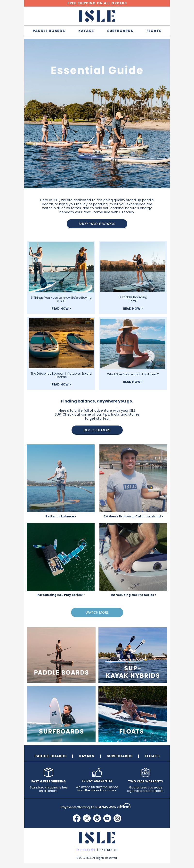Open the Kayaks top menu item

pyautogui.click(x=86, y=31)
